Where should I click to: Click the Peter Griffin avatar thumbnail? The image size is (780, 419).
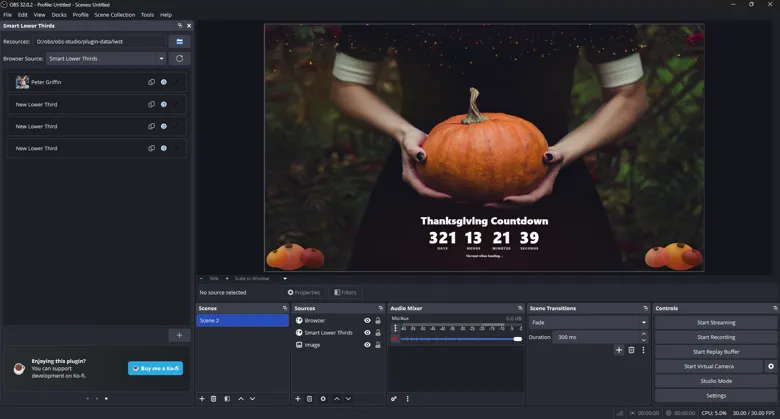(22, 82)
